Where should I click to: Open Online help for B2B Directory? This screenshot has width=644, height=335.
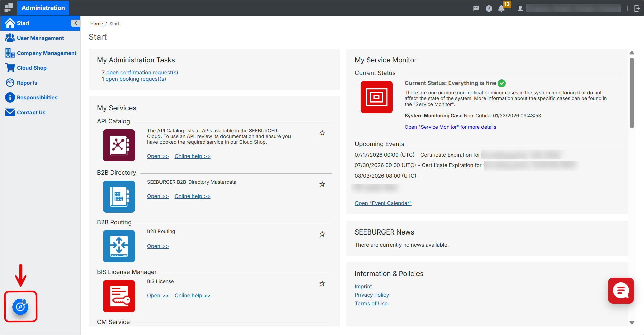click(x=193, y=196)
